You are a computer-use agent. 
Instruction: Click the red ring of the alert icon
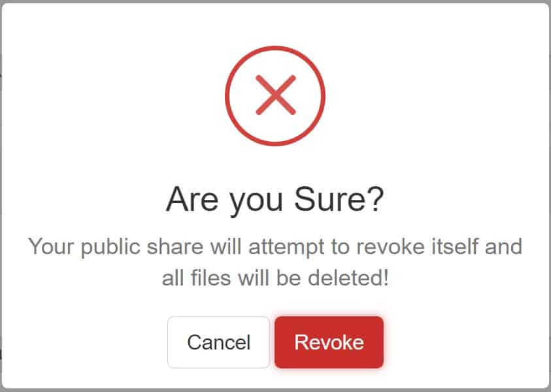pyautogui.click(x=275, y=48)
